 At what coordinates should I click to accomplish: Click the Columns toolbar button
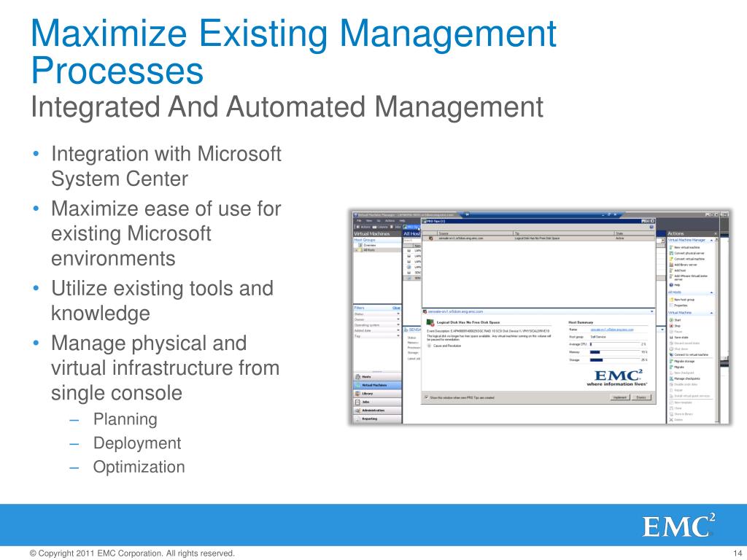click(x=380, y=227)
